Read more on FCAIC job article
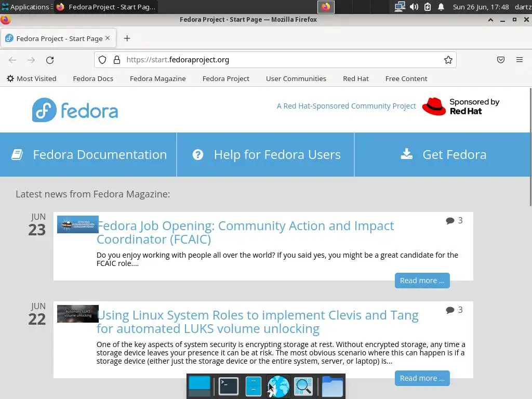This screenshot has height=399, width=532. (422, 281)
